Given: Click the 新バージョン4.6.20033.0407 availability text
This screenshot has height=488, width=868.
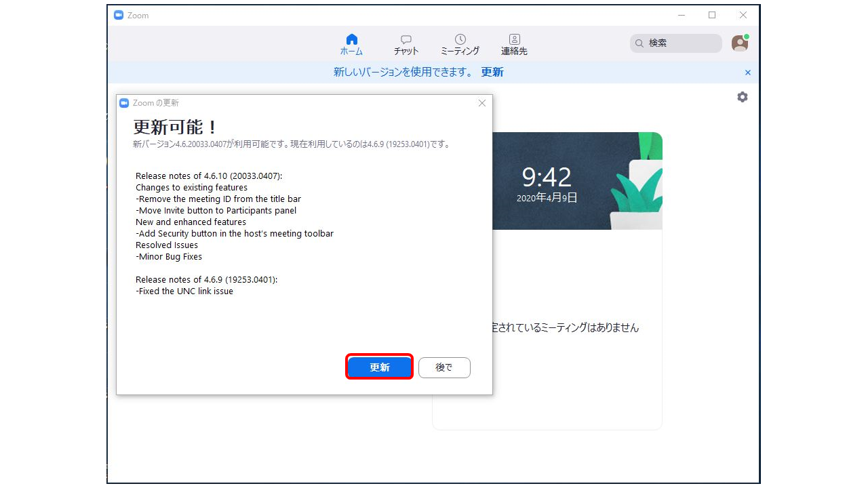Looking at the screenshot, I should coord(292,144).
